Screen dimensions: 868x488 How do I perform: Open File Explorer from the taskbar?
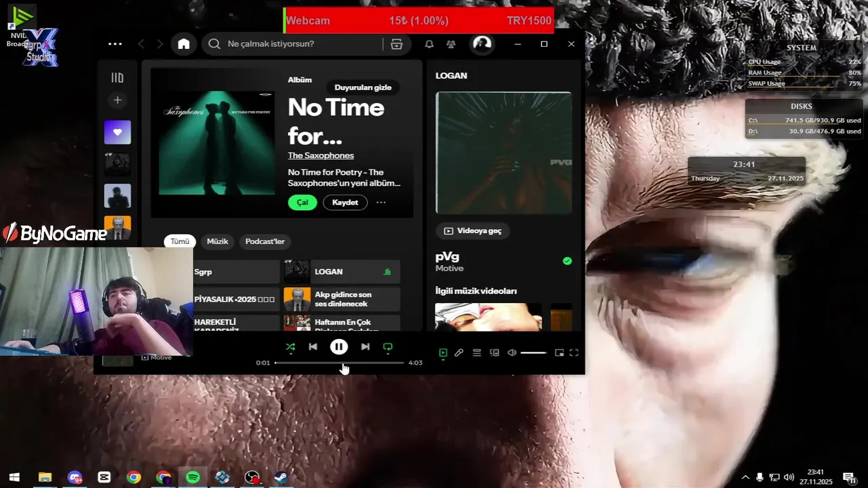45,477
